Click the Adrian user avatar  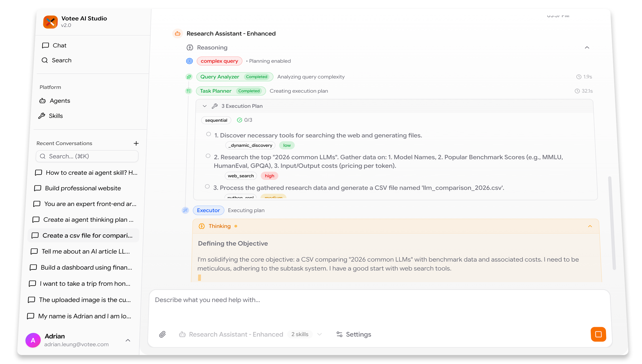coord(33,340)
